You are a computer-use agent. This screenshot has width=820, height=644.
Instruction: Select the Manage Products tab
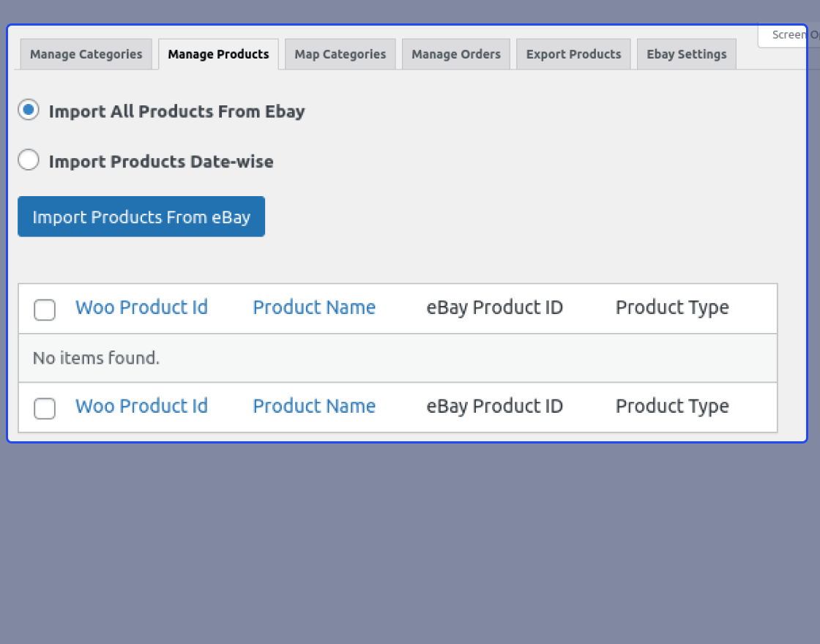click(x=218, y=54)
